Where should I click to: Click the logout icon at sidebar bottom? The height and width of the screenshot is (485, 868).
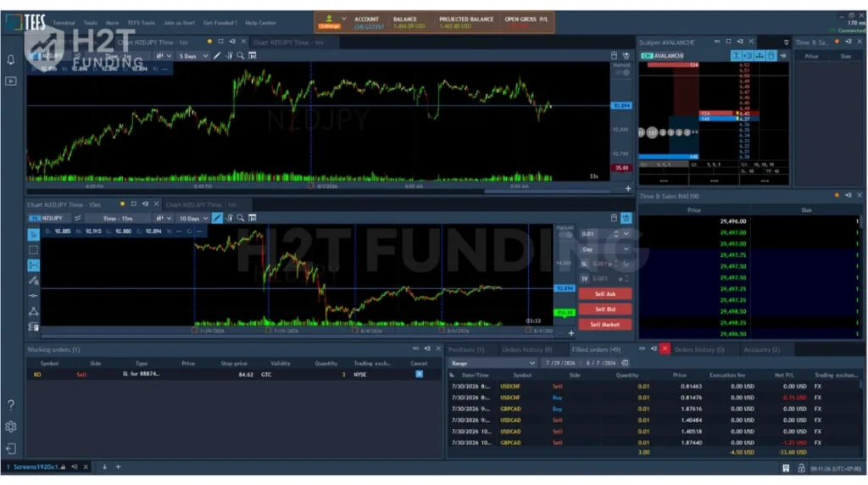tap(10, 448)
